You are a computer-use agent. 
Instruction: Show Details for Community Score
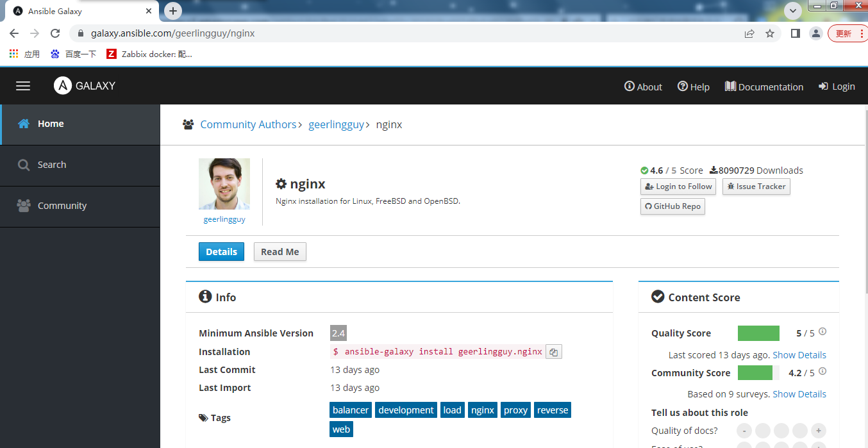click(799, 394)
